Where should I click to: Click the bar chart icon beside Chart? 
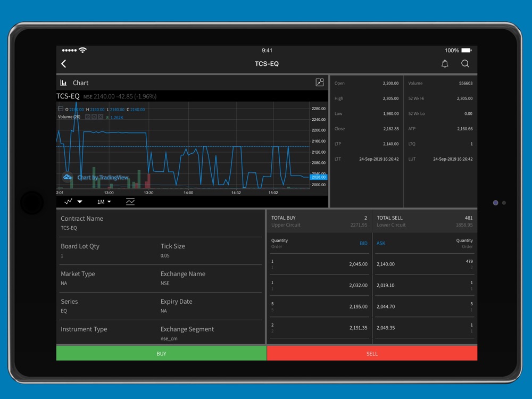(x=63, y=83)
